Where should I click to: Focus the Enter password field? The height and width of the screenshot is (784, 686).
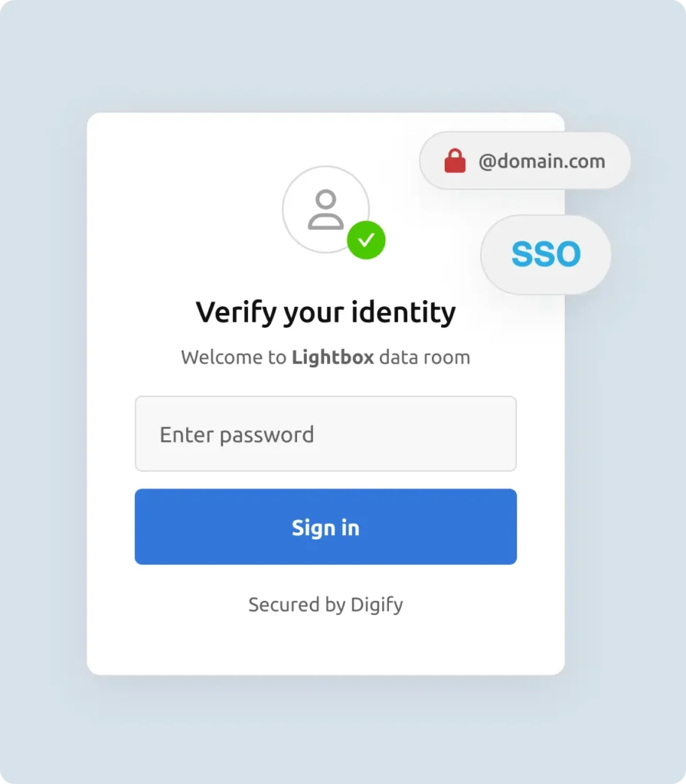click(x=325, y=434)
